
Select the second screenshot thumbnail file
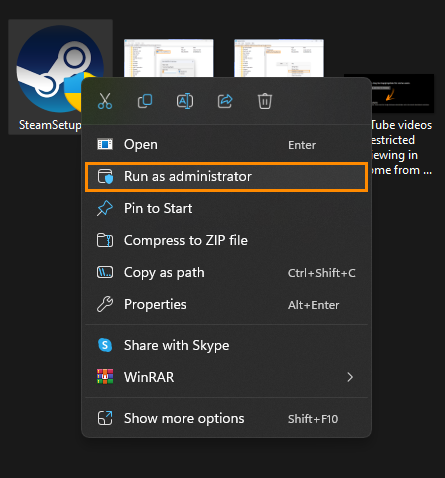[169, 58]
